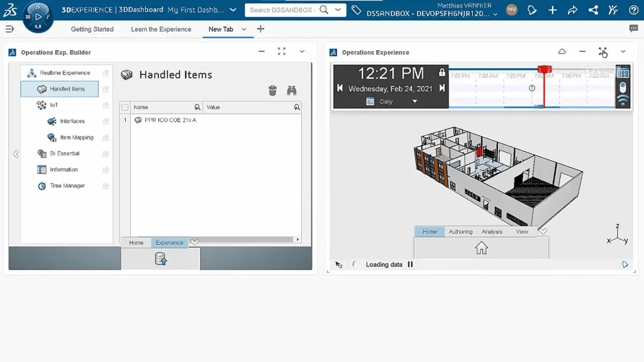This screenshot has width=644, height=362.
Task: Click the share icon in the top bar
Action: pos(593,10)
